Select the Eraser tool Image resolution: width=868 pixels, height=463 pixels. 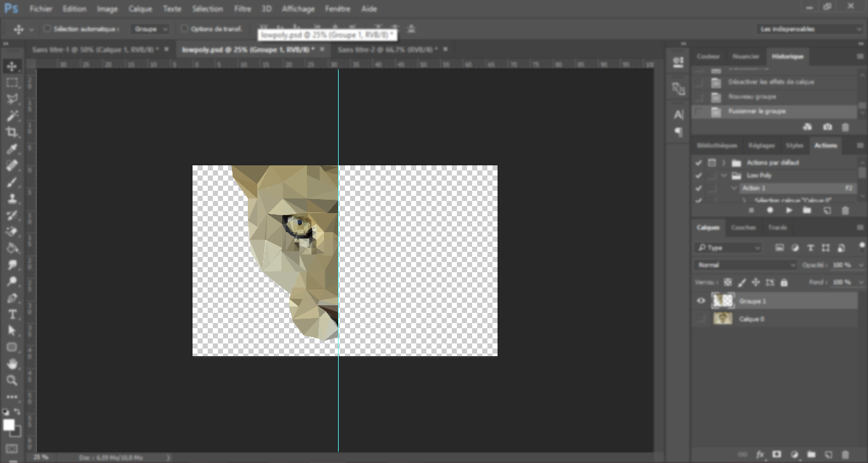12,231
